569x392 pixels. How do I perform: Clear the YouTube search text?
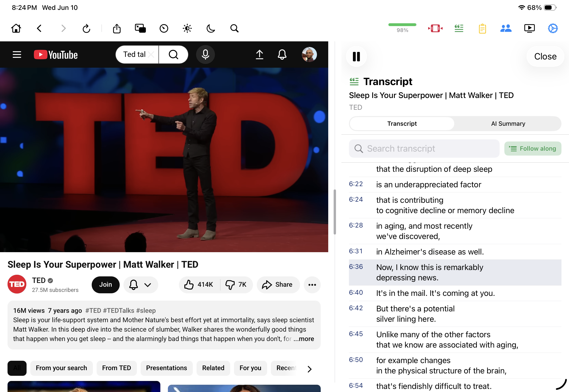(x=151, y=54)
